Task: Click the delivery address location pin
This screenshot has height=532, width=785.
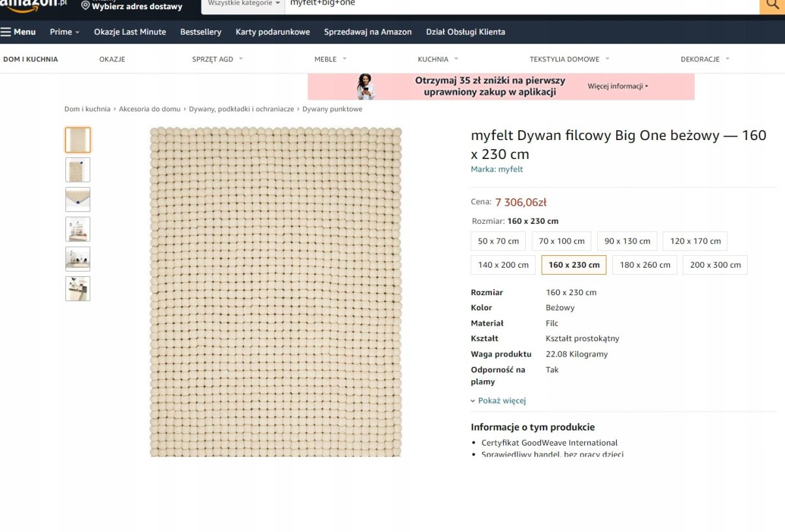Action: pyautogui.click(x=86, y=5)
